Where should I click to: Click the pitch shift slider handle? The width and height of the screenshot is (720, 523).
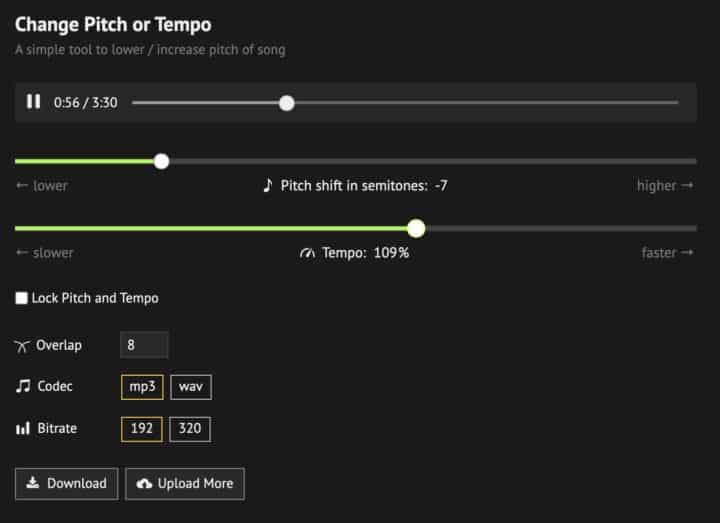point(161,161)
